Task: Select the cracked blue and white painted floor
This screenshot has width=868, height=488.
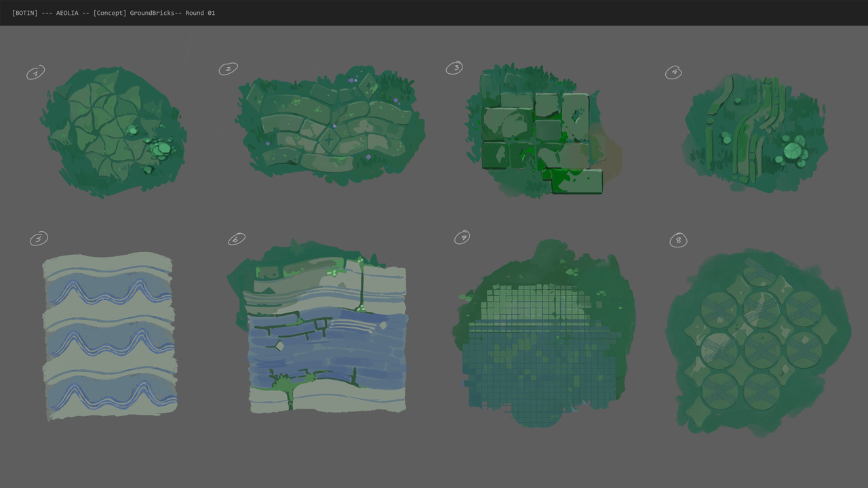Action: [319, 327]
